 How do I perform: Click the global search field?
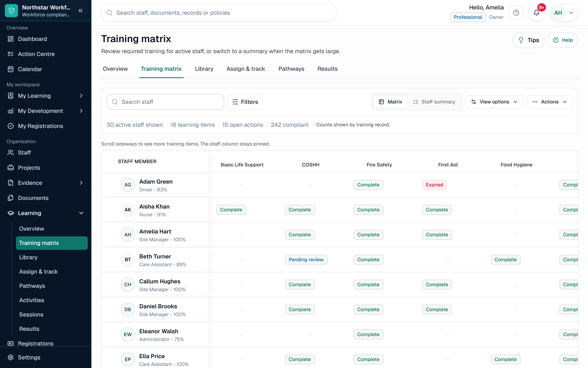(x=219, y=13)
